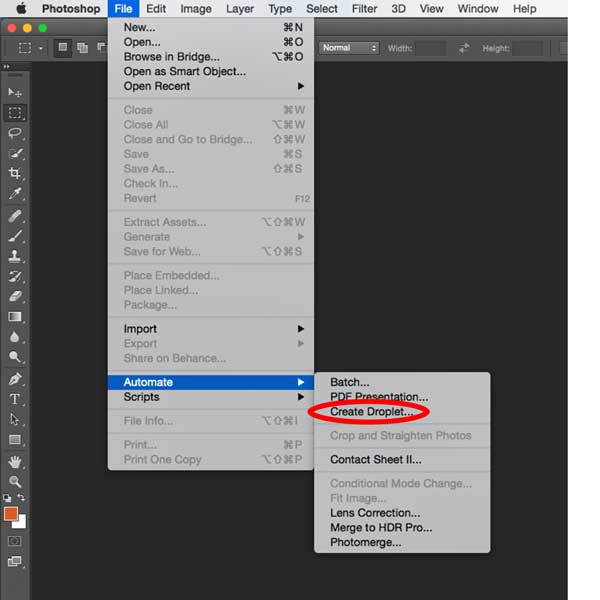Image resolution: width=600 pixels, height=600 pixels.
Task: Open the Edit menu
Action: (156, 8)
